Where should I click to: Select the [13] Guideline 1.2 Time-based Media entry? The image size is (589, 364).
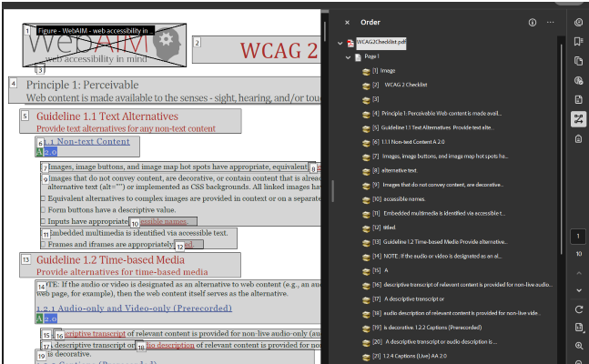click(440, 242)
